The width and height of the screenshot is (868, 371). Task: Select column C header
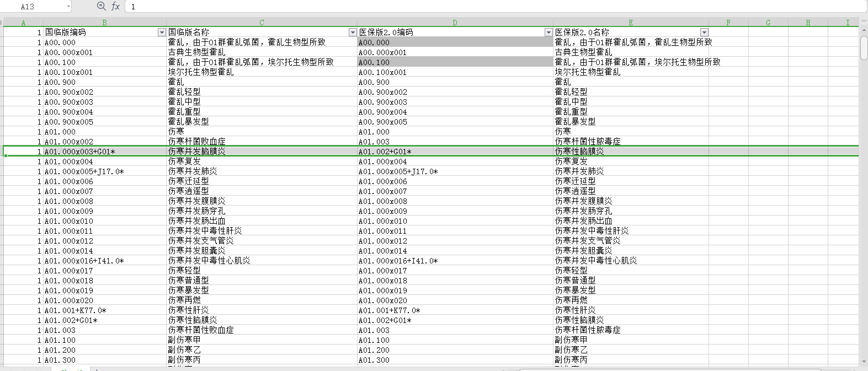262,23
